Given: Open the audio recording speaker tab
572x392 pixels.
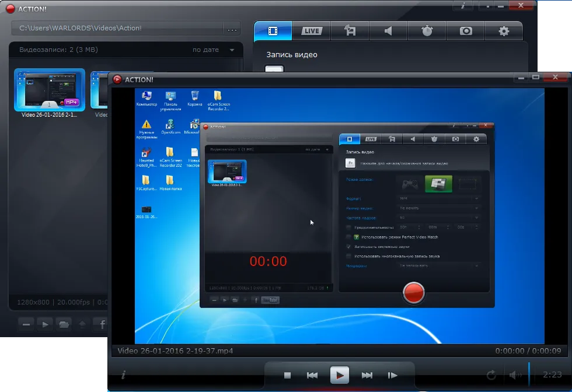Looking at the screenshot, I should click(388, 31).
